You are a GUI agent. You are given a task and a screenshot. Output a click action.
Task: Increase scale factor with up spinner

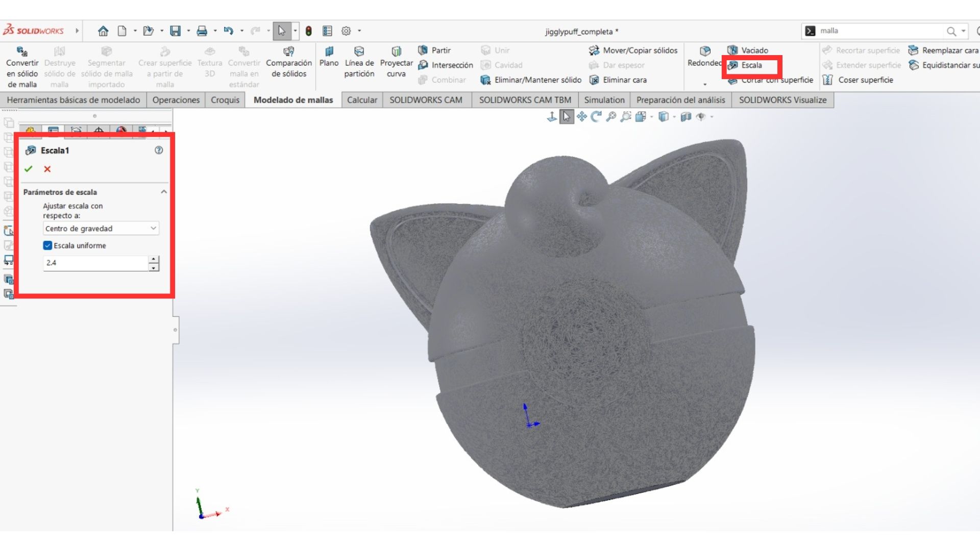click(154, 259)
